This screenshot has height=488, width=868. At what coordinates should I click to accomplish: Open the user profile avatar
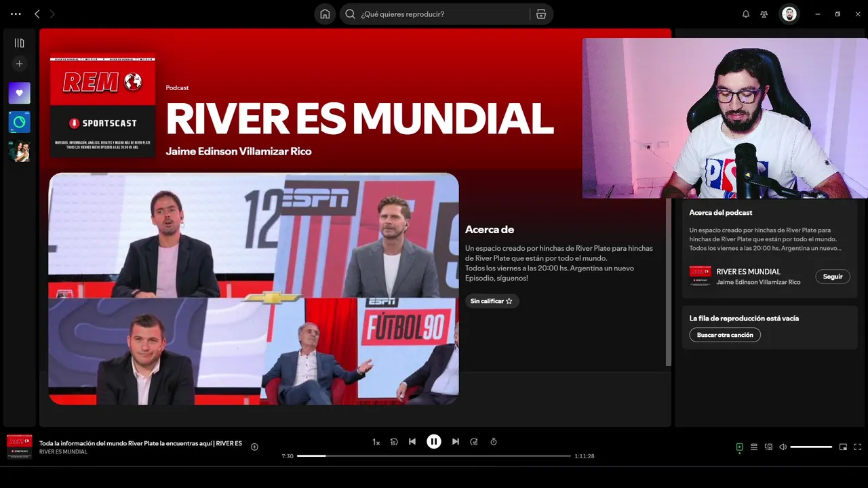point(789,14)
